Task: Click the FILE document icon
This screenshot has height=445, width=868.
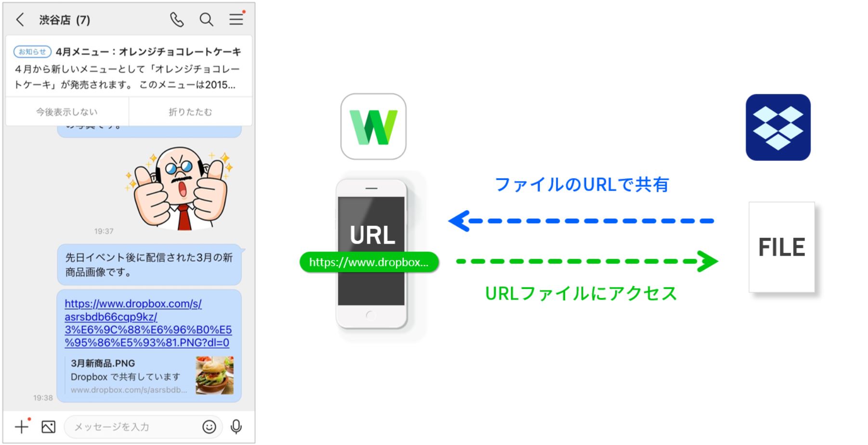Action: [781, 247]
